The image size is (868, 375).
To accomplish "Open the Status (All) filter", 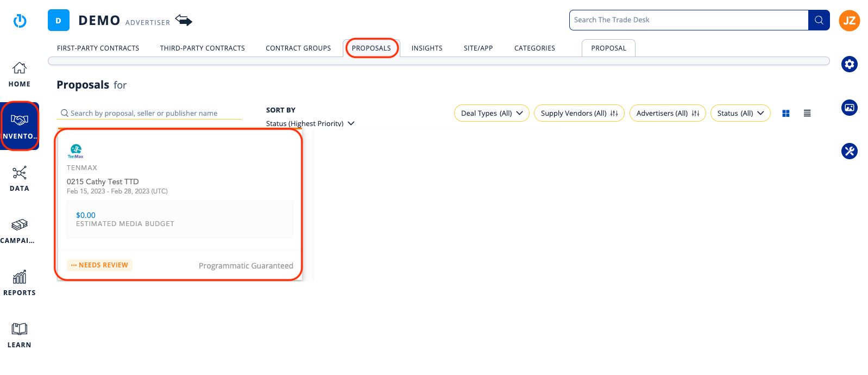I will (x=740, y=113).
